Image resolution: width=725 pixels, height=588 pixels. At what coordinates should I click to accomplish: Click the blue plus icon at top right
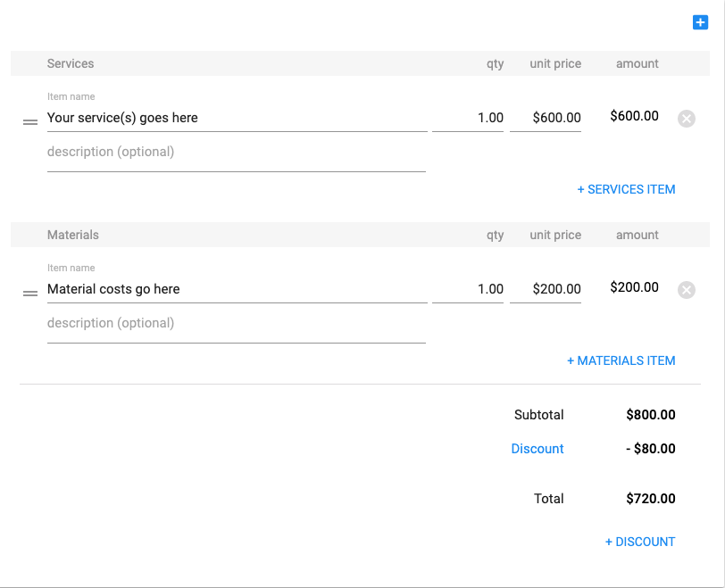(700, 23)
